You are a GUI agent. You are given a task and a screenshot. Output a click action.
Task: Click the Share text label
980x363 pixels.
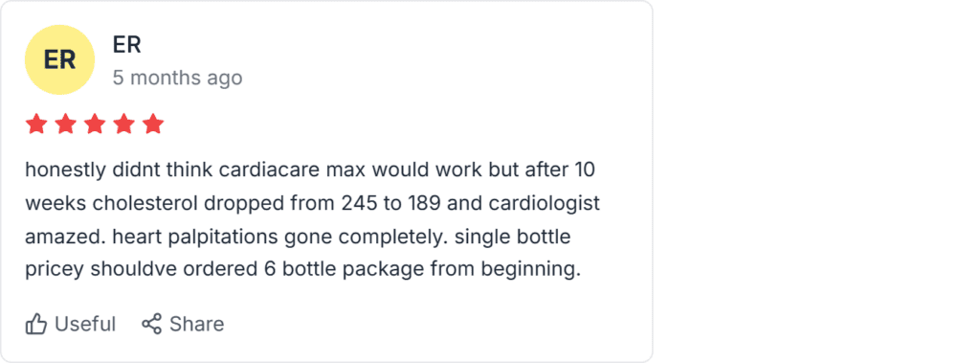pos(197,324)
